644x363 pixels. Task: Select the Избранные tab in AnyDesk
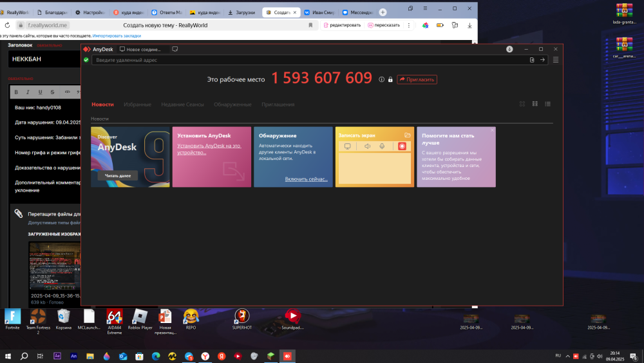[x=138, y=104]
